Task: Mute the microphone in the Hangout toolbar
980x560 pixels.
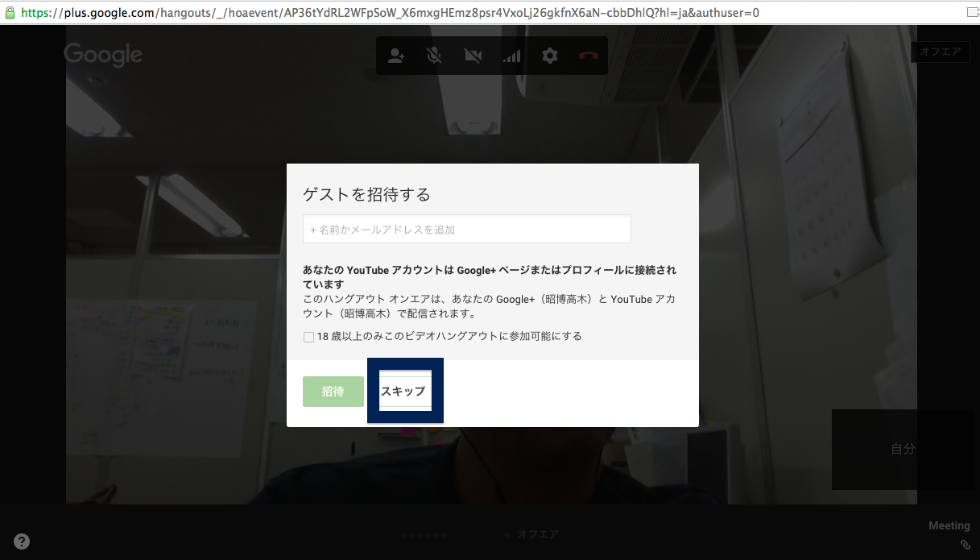Action: click(434, 56)
